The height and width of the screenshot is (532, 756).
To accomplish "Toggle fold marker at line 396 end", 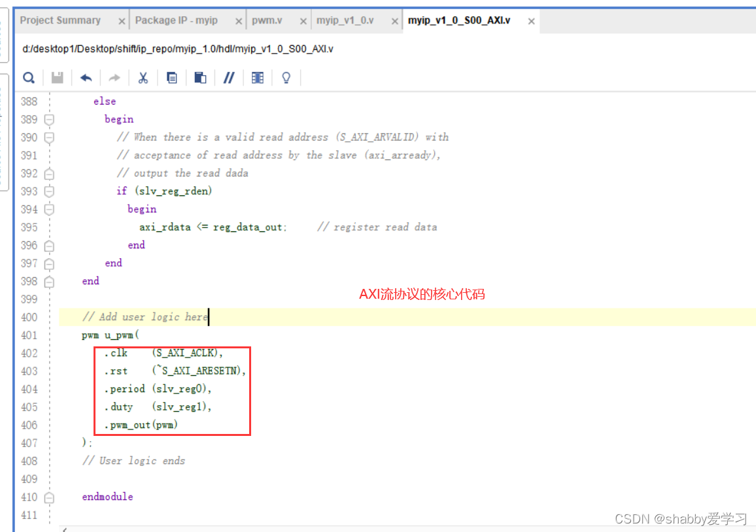I will (49, 246).
